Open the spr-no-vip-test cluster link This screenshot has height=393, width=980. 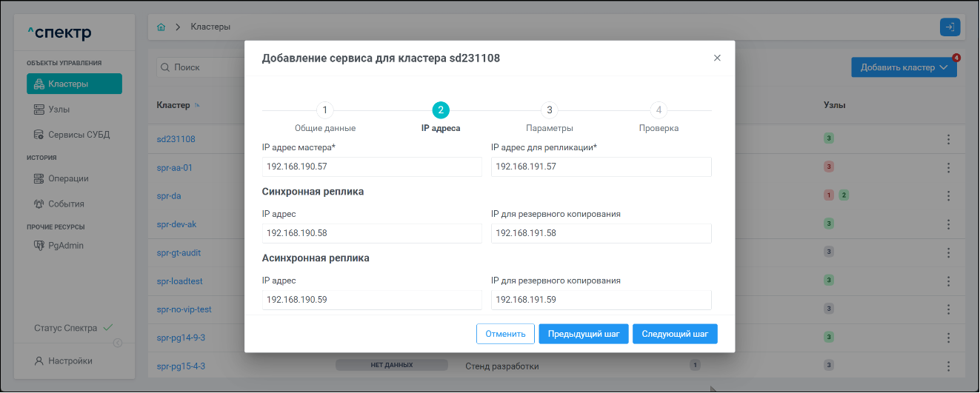pyautogui.click(x=184, y=309)
